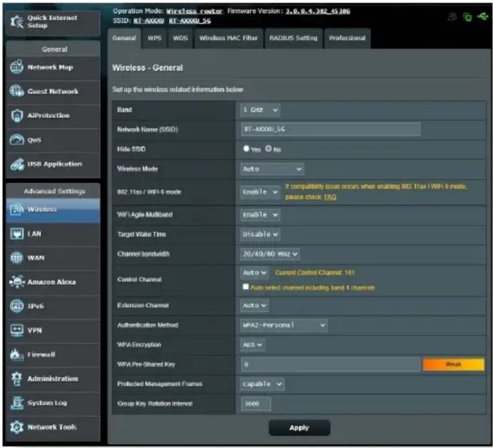Click the RT-AXXXU SSID link

coord(149,21)
